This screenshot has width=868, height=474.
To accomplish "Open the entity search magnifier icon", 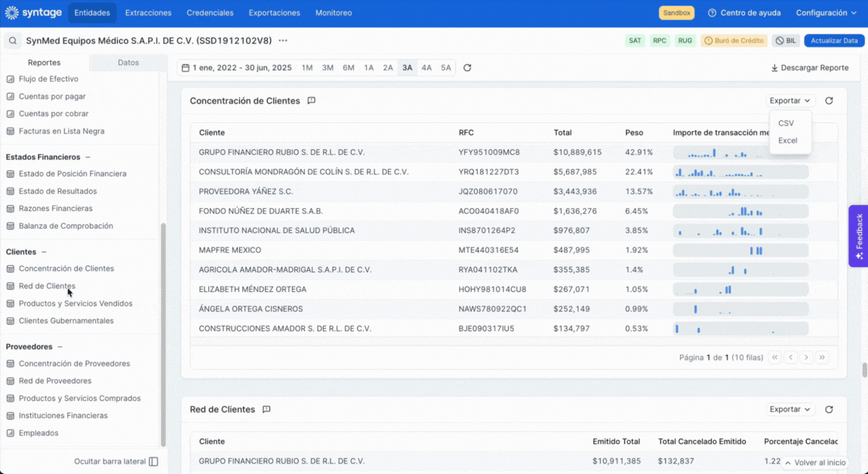I will click(x=13, y=41).
